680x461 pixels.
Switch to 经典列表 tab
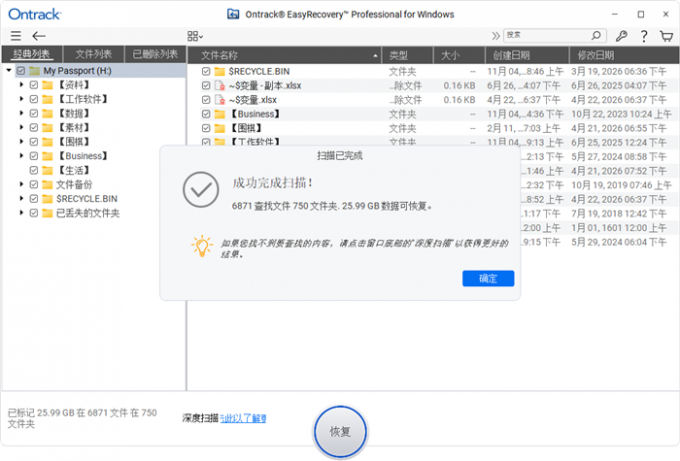coord(32,54)
